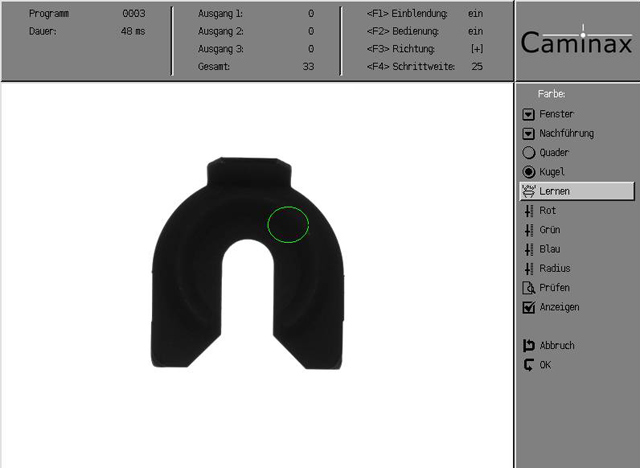
Task: Select the Kugel radio button
Action: coord(529,172)
